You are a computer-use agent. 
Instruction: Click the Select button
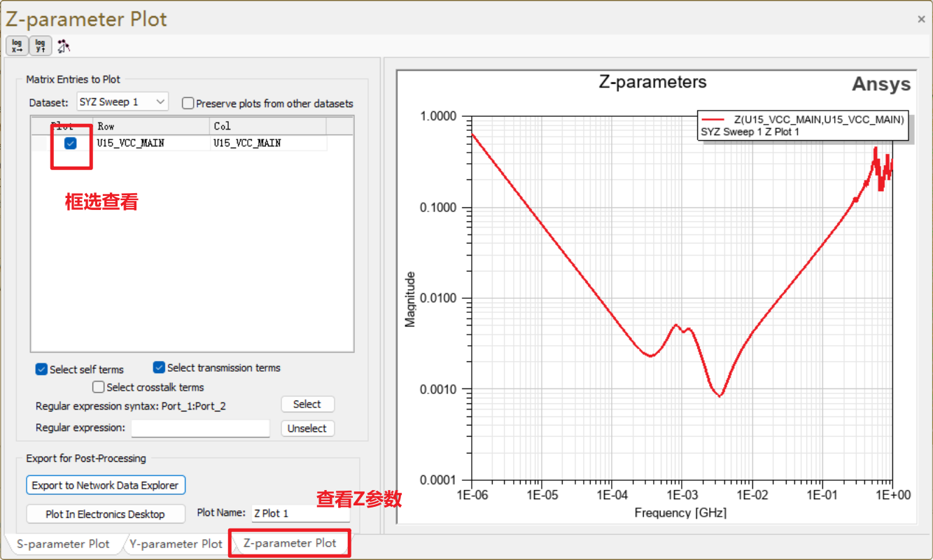tap(307, 404)
